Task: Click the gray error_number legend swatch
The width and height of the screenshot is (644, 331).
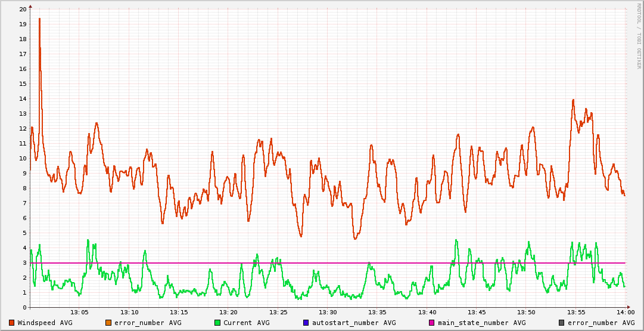Action: (561, 323)
